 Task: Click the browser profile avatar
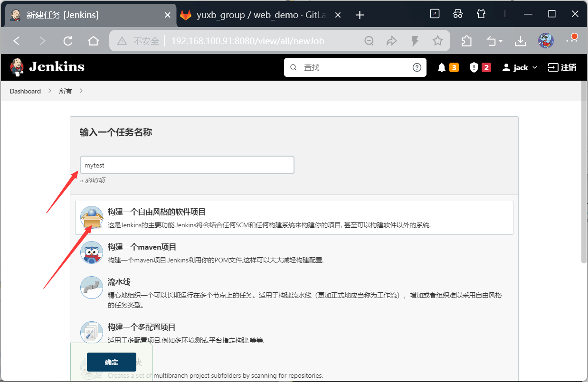click(x=546, y=41)
